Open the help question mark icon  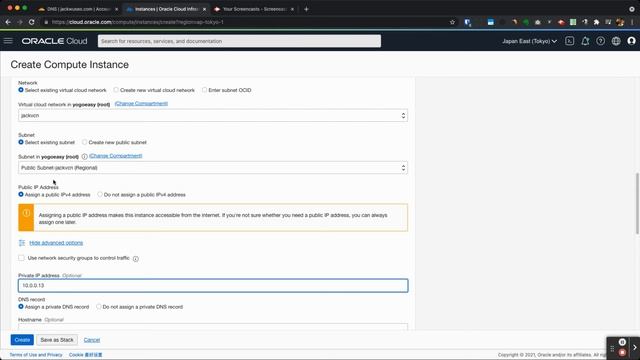tap(600, 41)
